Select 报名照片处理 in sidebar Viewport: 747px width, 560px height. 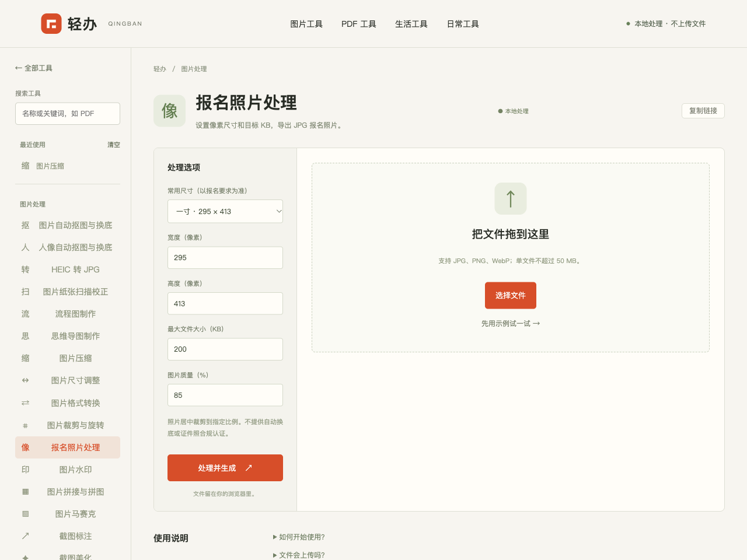[x=68, y=447]
